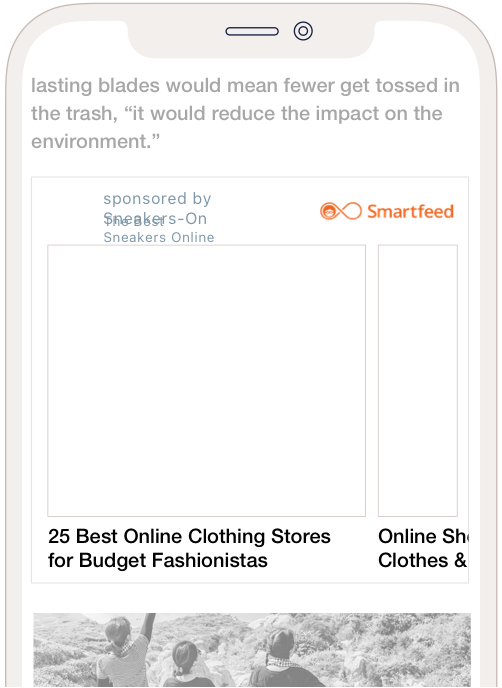This screenshot has height=688, width=502.
Task: Click the person raising an arm in photo
Action: tap(124, 651)
